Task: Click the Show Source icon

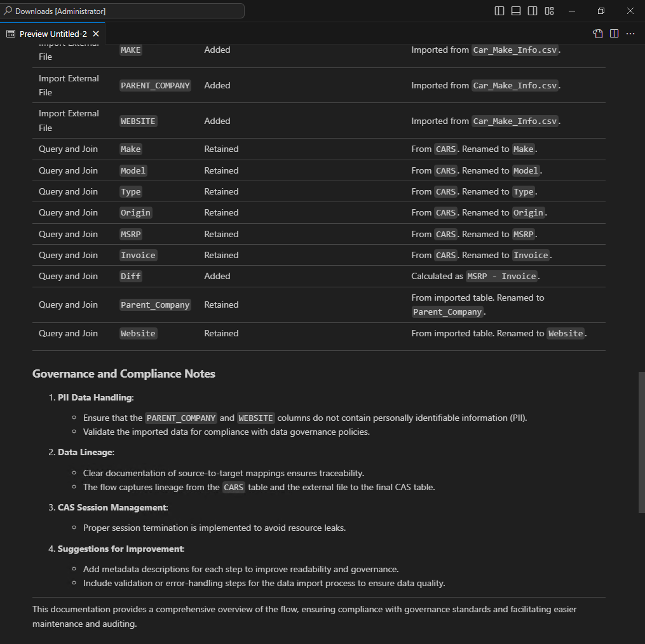Action: (x=598, y=33)
